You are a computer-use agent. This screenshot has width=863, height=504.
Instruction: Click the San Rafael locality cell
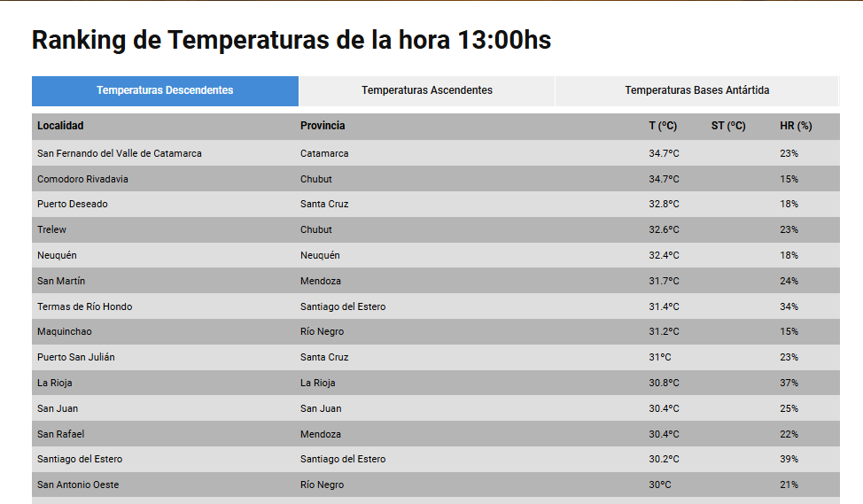pos(61,434)
